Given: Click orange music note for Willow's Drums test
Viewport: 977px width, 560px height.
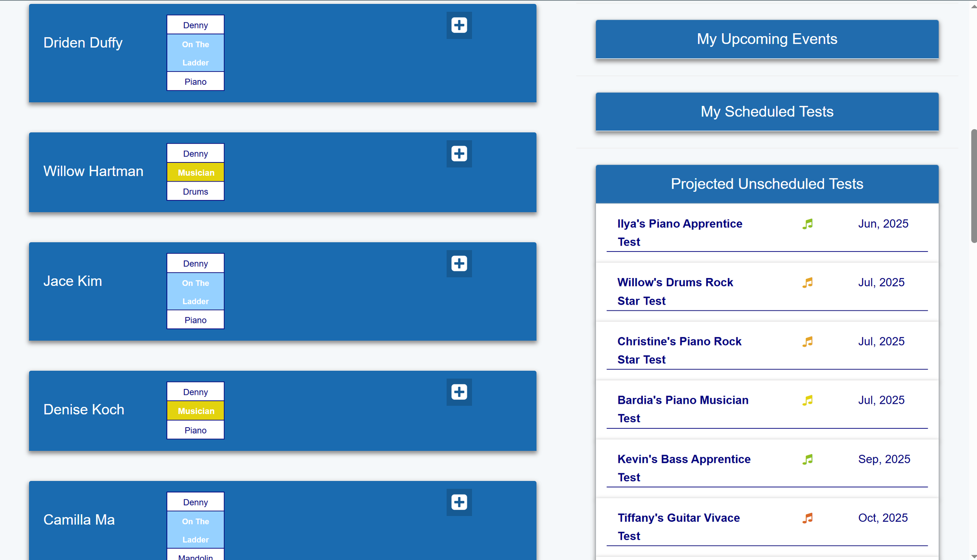Looking at the screenshot, I should (807, 282).
